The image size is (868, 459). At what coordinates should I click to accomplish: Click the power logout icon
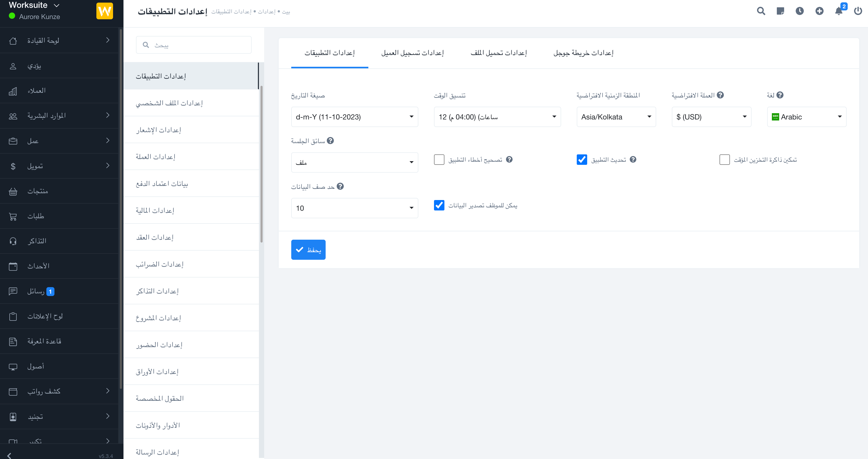pyautogui.click(x=858, y=11)
